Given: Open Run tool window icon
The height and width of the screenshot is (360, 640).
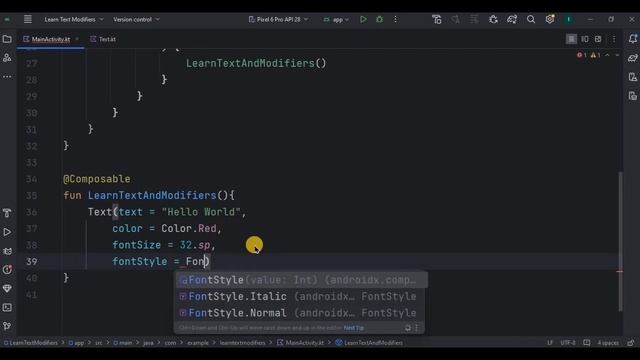Looking at the screenshot, I should click(7, 232).
